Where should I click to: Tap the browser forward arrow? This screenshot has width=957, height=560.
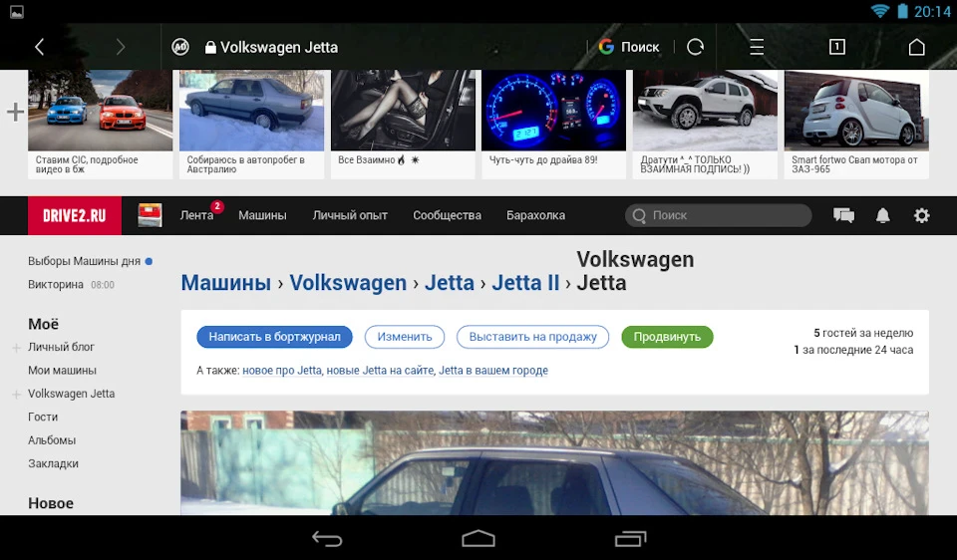tap(121, 47)
